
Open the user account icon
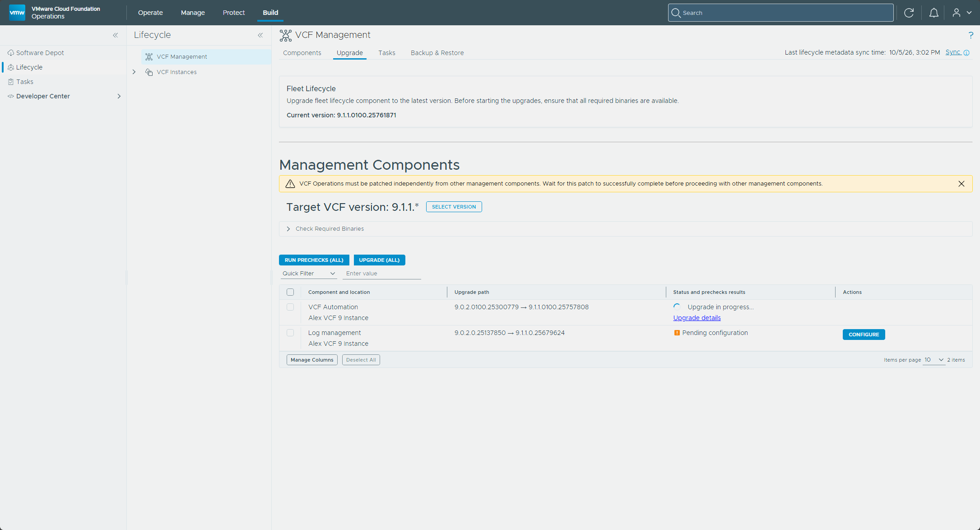pos(956,13)
